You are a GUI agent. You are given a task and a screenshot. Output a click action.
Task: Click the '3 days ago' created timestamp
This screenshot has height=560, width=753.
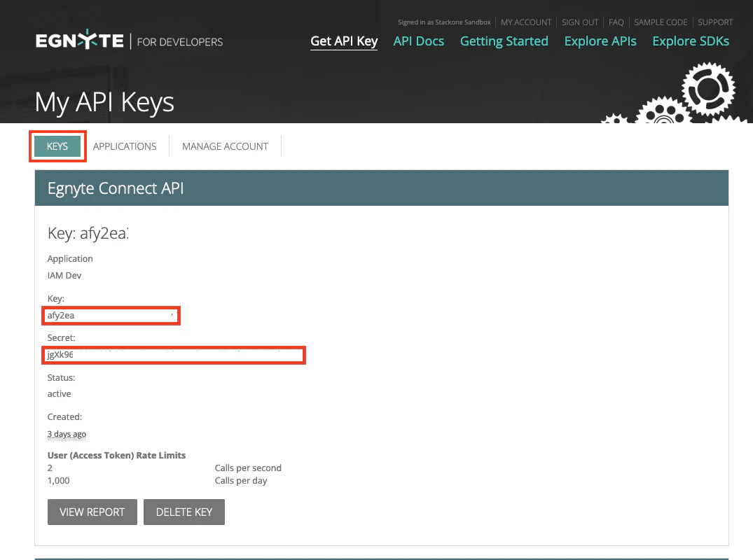click(x=67, y=434)
